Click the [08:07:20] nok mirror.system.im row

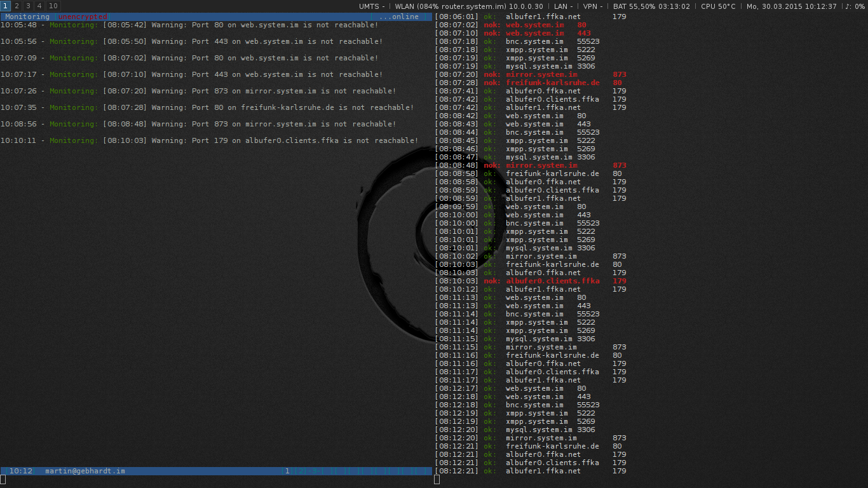(x=531, y=74)
